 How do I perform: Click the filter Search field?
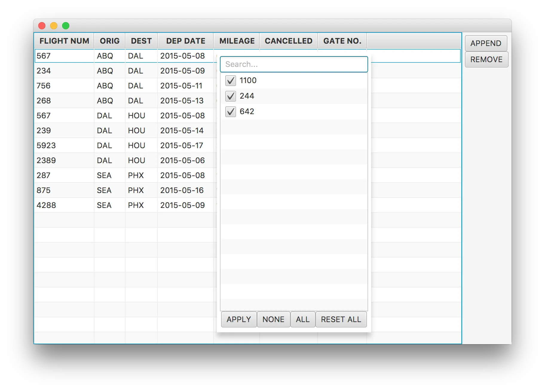pos(294,64)
